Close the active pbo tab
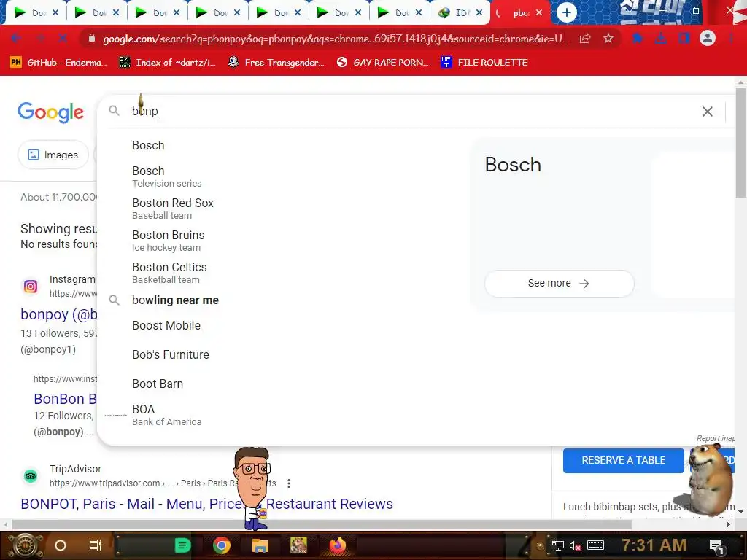Viewport: 747px width, 560px height. 539,13
